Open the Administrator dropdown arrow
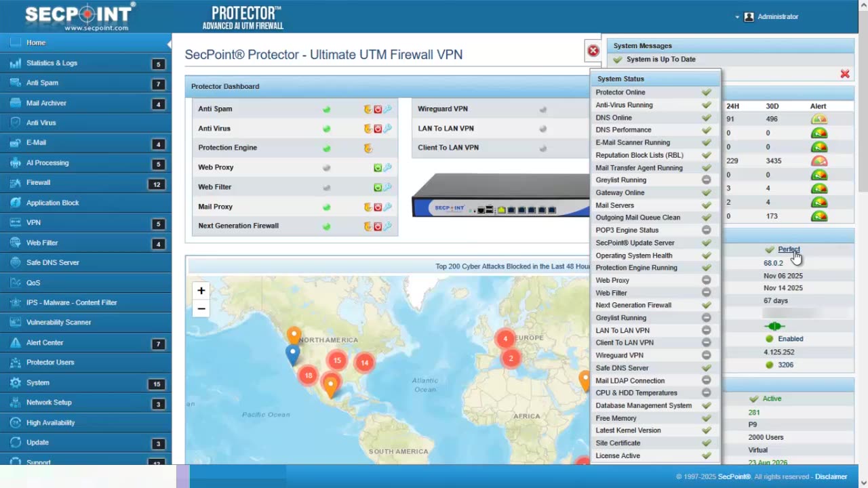 [x=737, y=17]
